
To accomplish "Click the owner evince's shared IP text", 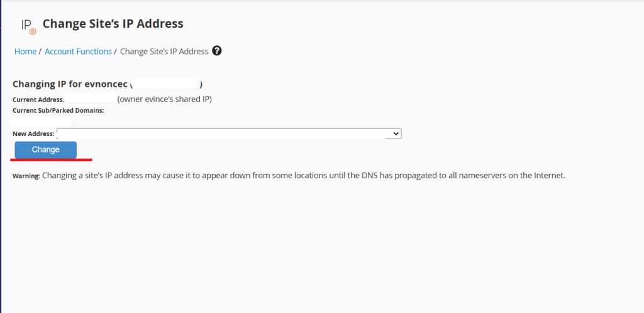I will pos(165,100).
